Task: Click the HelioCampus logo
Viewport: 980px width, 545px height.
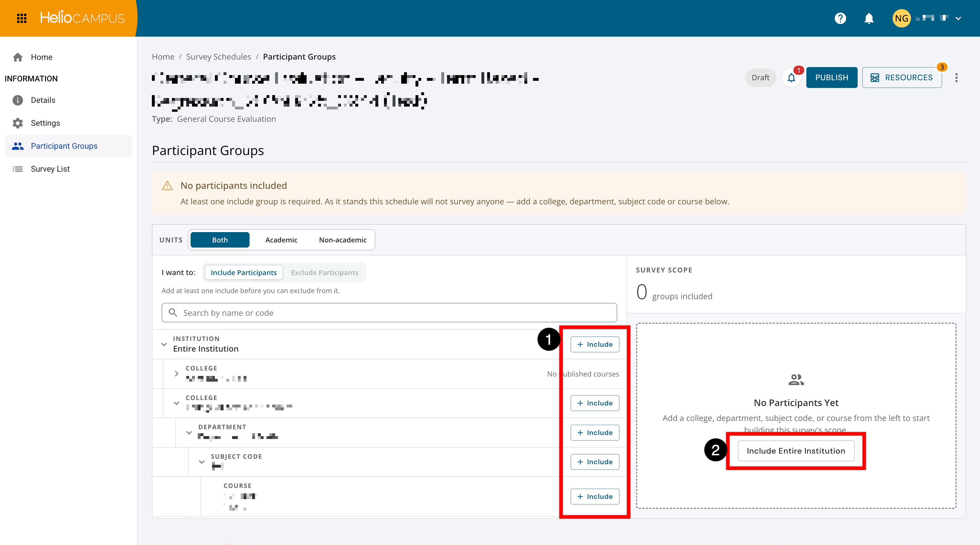Action: coord(82,18)
